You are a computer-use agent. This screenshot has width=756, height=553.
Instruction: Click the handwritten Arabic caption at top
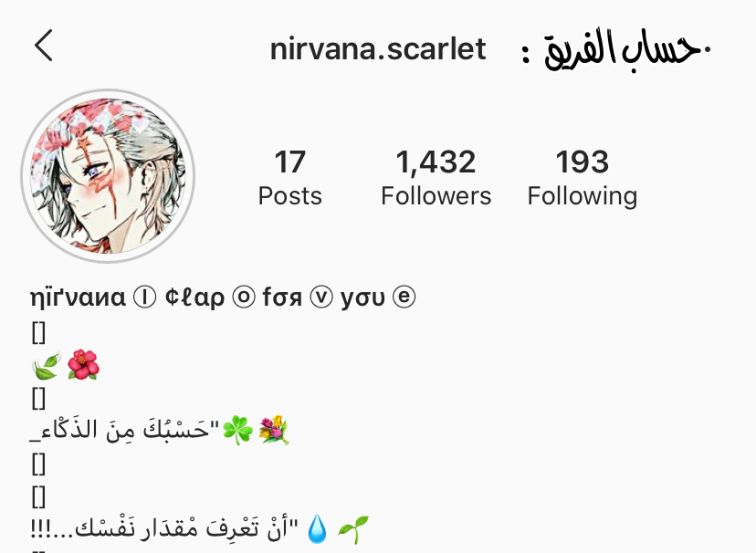click(616, 48)
